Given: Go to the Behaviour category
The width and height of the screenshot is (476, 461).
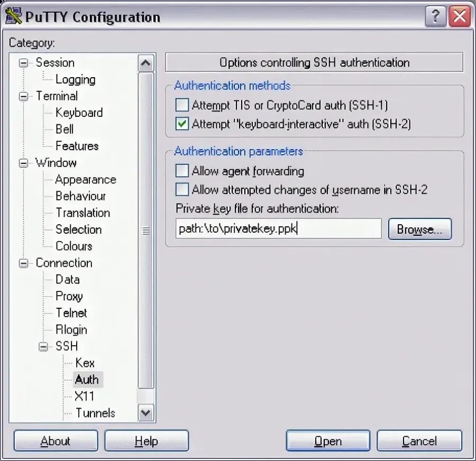Looking at the screenshot, I should click(x=80, y=196).
